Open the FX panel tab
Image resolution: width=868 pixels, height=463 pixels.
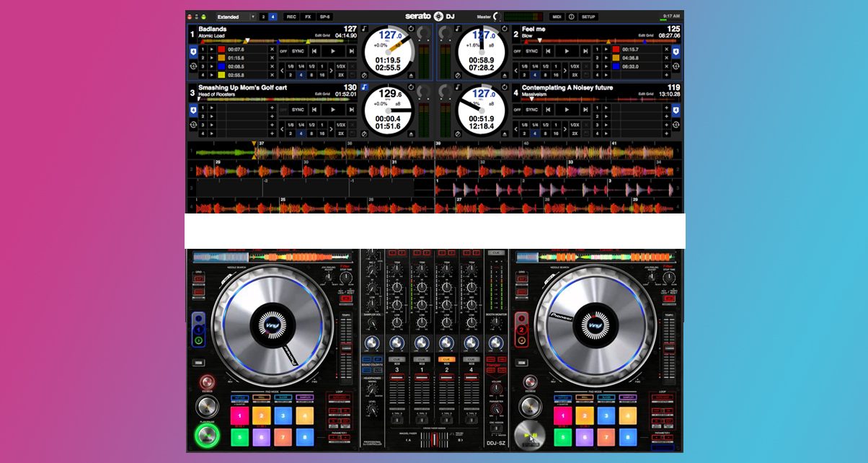308,17
